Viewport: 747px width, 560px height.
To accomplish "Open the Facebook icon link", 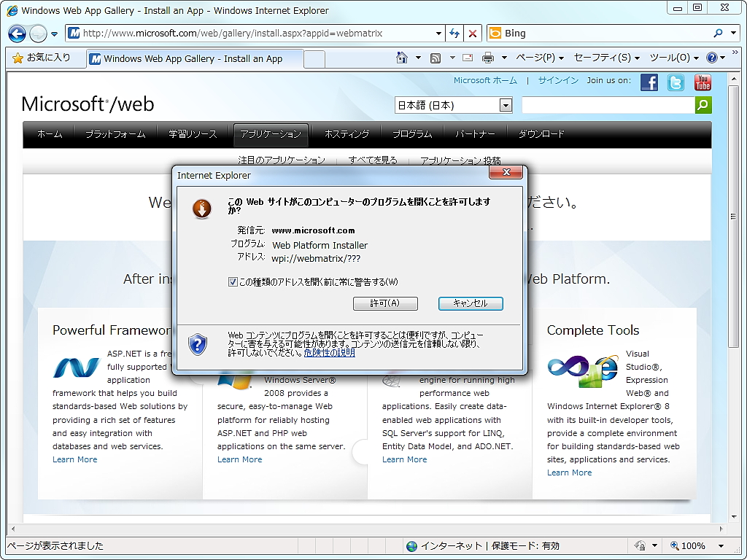I will (649, 82).
